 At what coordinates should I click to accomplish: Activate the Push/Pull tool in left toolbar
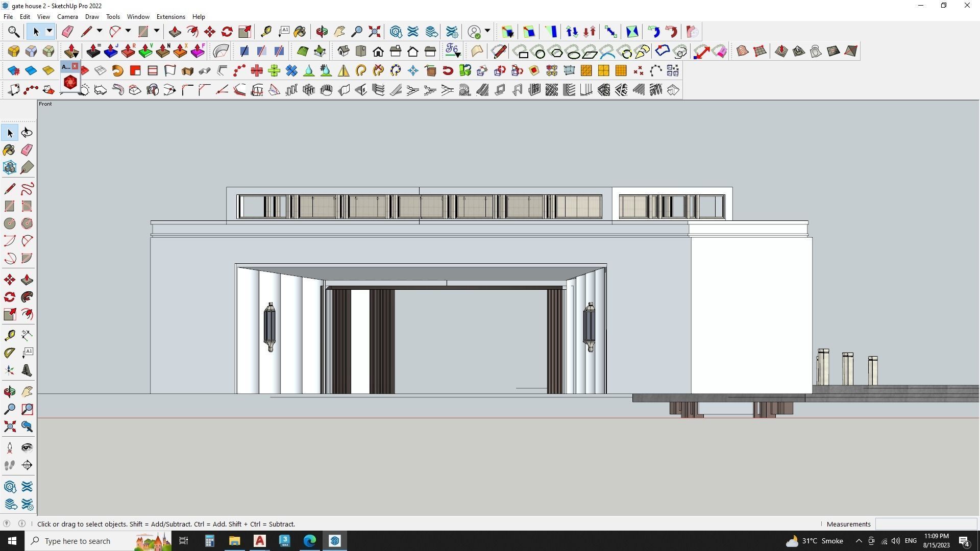point(27,280)
